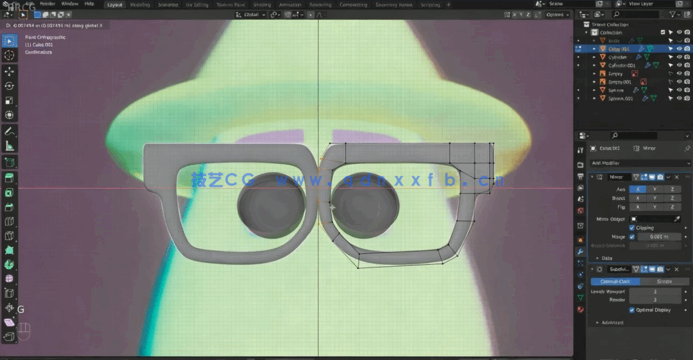Image resolution: width=693 pixels, height=360 pixels.
Task: Select the Rip Region tool
Action: pyautogui.click(x=9, y=337)
